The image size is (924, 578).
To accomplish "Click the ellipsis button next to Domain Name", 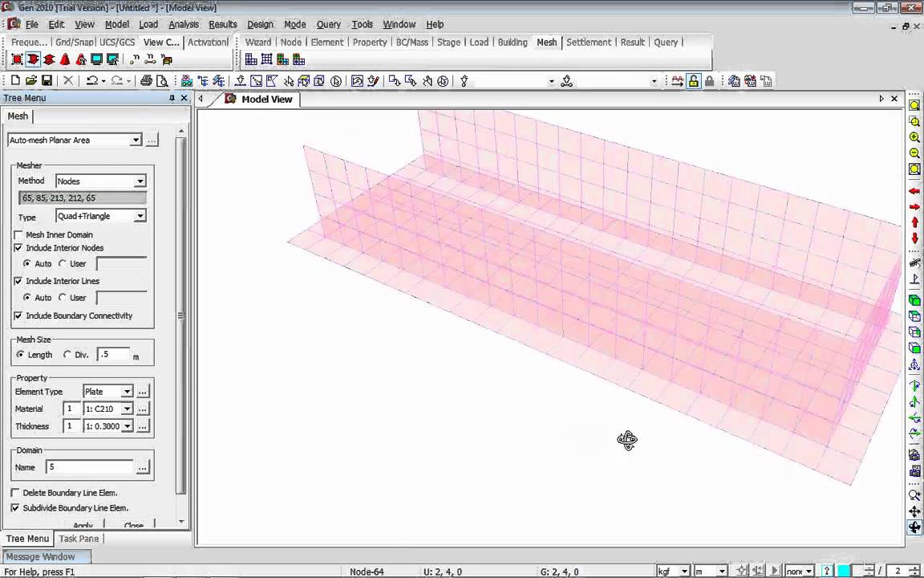I will [143, 467].
